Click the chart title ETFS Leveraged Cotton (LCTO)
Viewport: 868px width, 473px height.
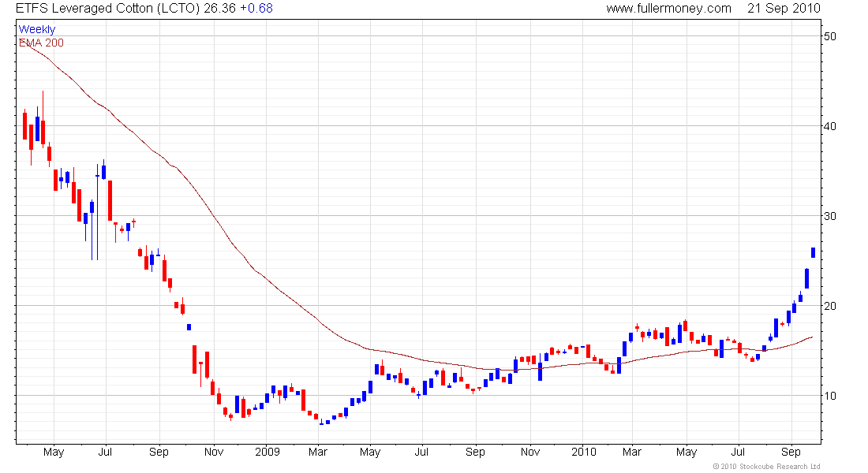[108, 9]
